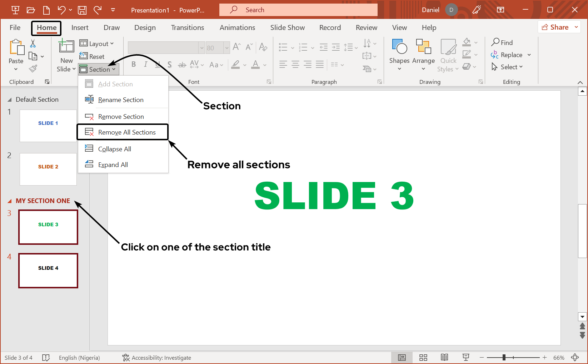Toggle italic formatting
This screenshot has height=364, width=588.
pyautogui.click(x=146, y=64)
